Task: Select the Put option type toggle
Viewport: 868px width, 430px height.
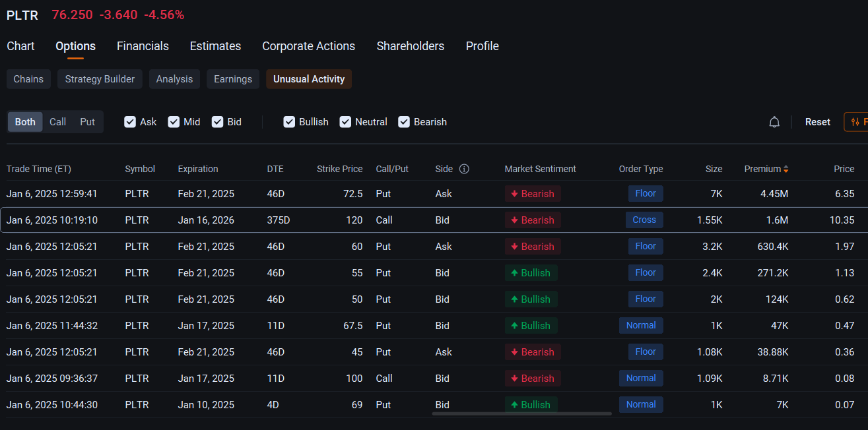Action: 88,122
